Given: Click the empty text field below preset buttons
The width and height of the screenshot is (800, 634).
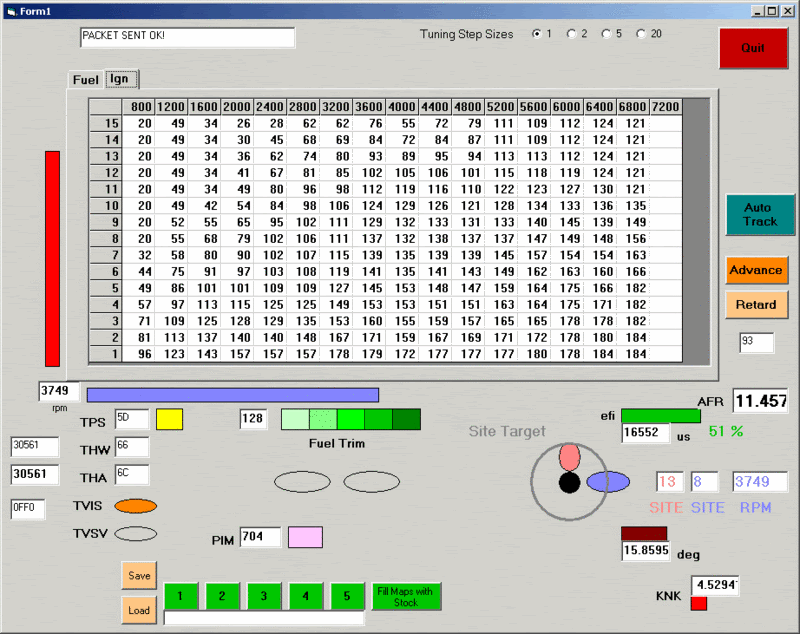Looking at the screenshot, I should point(264,617).
